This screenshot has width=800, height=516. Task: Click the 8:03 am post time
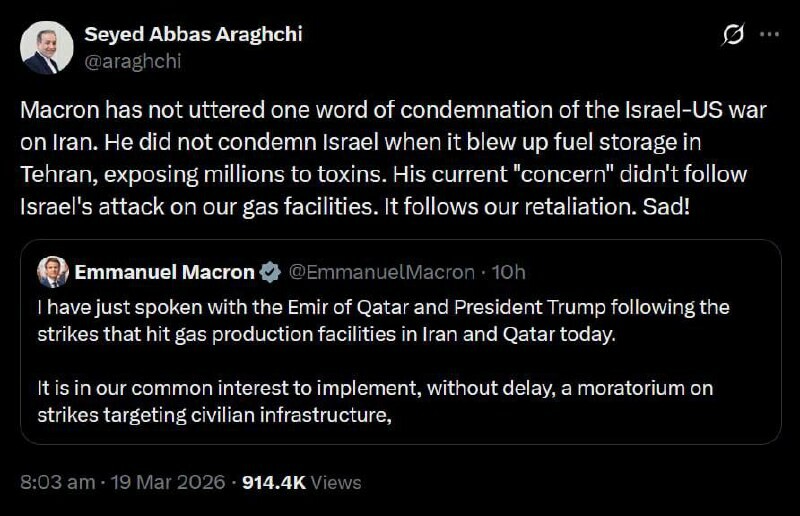click(x=57, y=482)
